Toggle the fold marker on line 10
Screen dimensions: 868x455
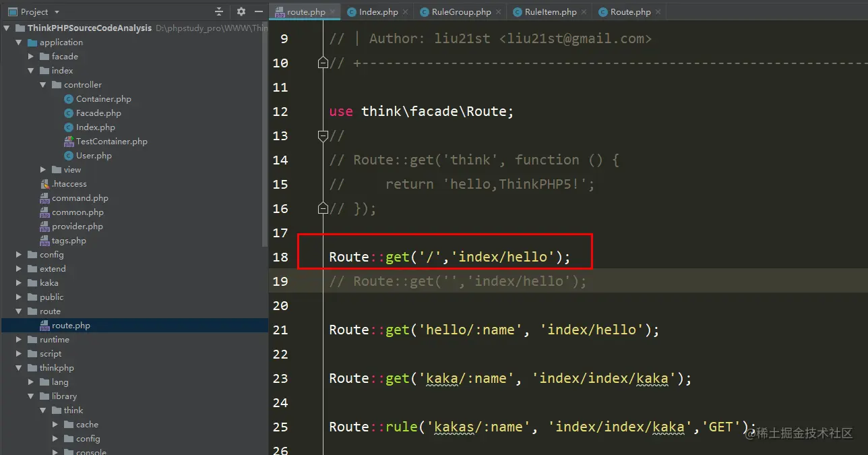pyautogui.click(x=323, y=63)
